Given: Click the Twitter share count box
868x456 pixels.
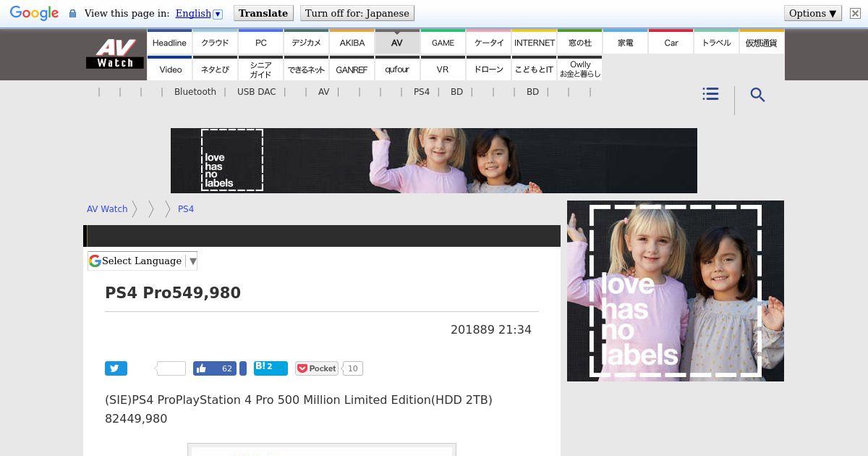Looking at the screenshot, I should point(171,368).
